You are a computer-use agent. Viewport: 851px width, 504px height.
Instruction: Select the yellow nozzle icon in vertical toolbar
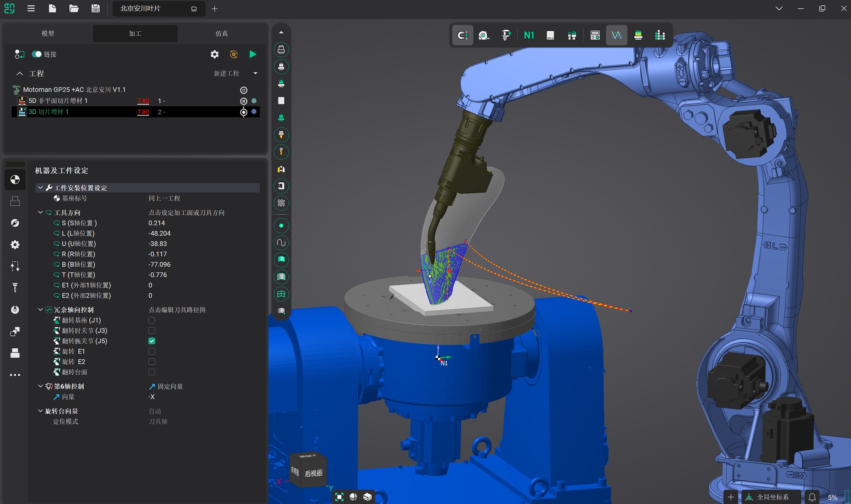281,135
